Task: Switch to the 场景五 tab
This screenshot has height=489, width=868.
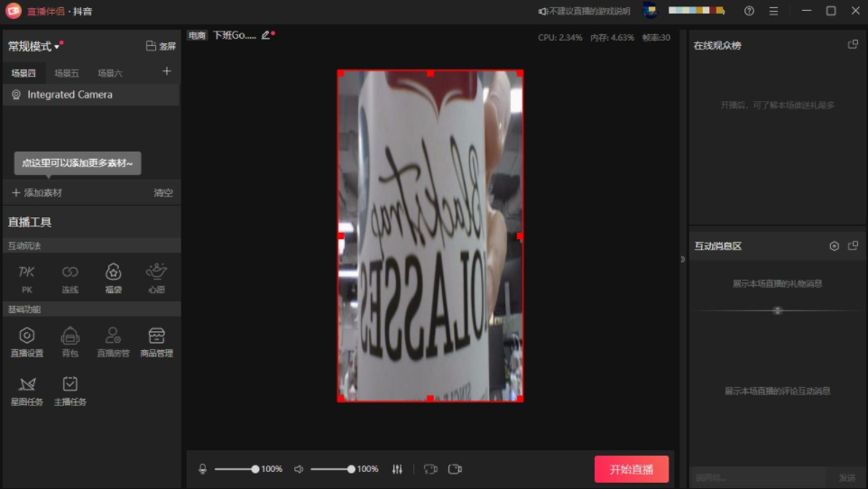Action: click(67, 73)
